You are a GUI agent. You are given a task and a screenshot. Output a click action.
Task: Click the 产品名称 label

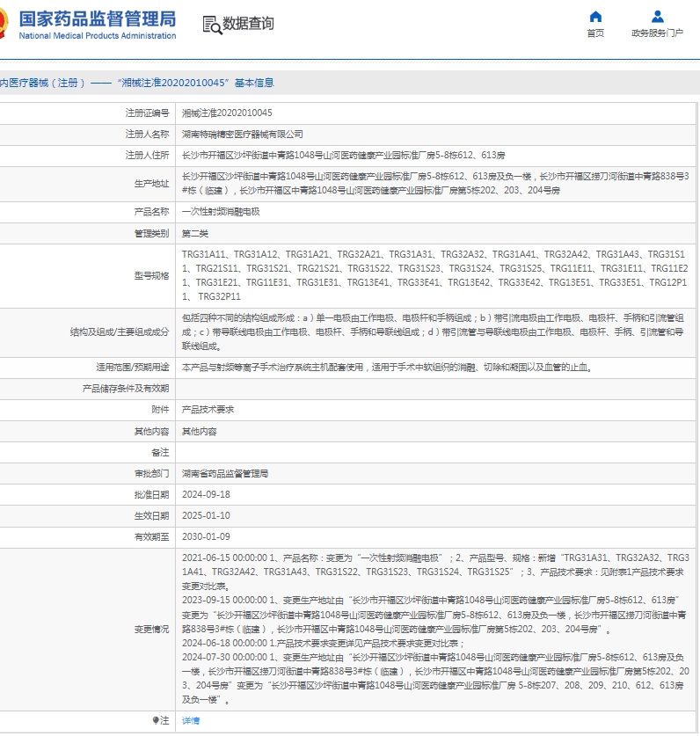pos(151,212)
